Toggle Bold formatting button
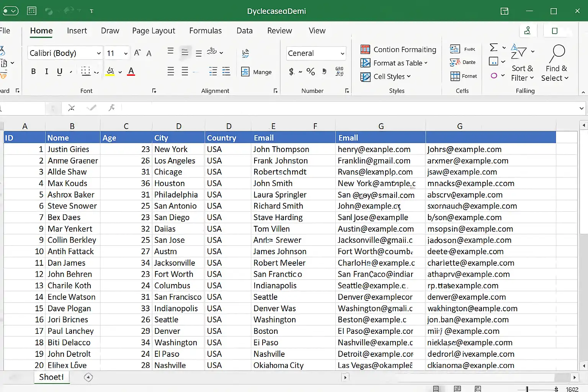Screen dimensions: 588x392 tap(33, 71)
